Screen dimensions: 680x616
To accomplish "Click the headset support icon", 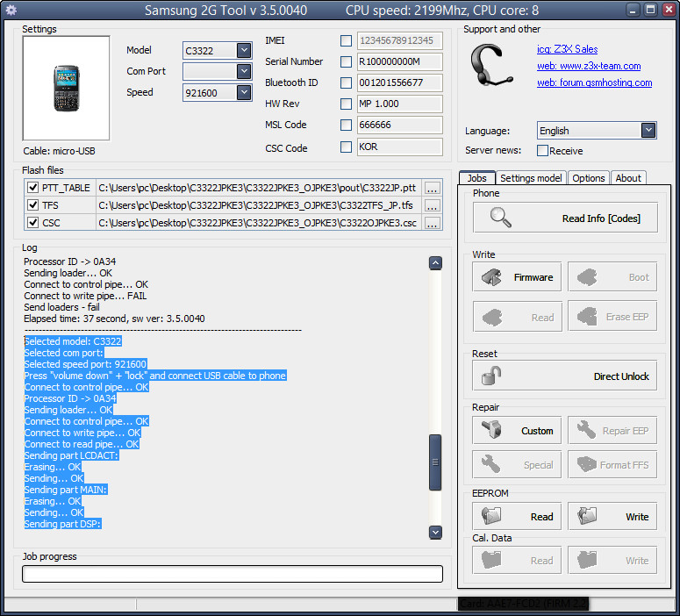I will pos(490,65).
